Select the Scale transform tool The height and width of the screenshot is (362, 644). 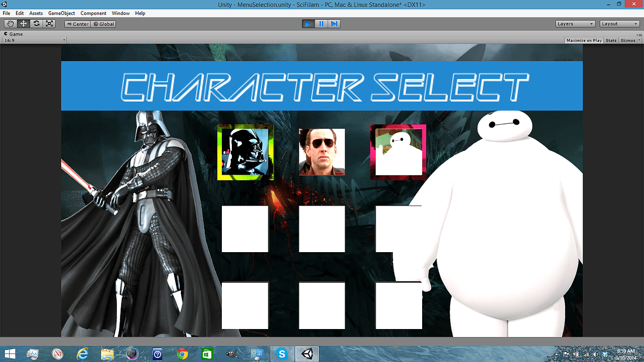coord(49,23)
